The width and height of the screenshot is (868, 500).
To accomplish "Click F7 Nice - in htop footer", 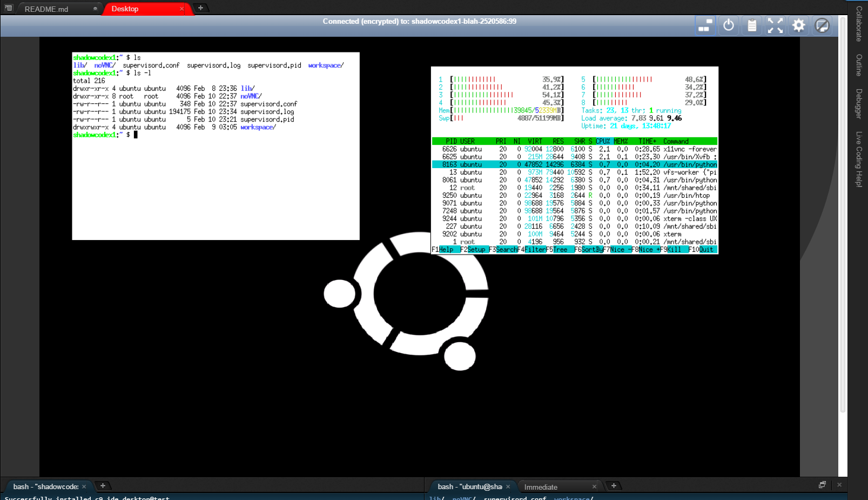I will point(617,250).
